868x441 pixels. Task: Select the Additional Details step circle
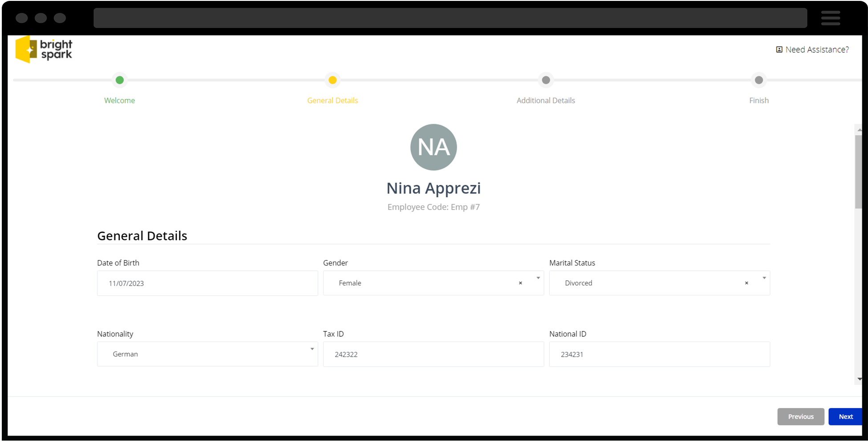(x=546, y=80)
